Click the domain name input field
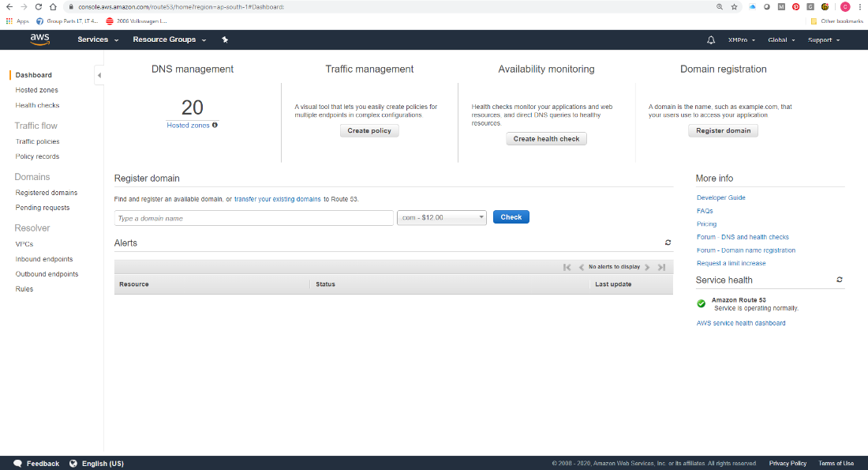868x470 pixels. [x=254, y=218]
